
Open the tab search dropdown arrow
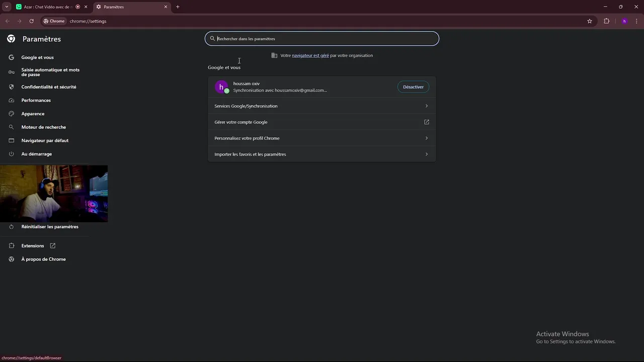pyautogui.click(x=7, y=7)
